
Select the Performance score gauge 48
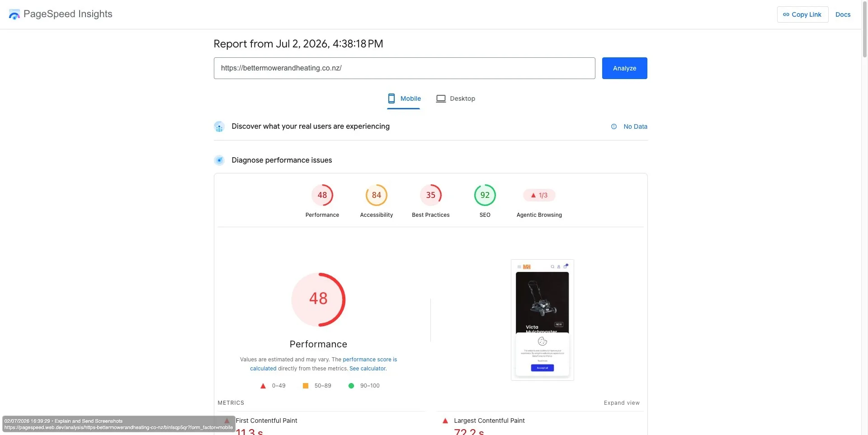tap(322, 195)
